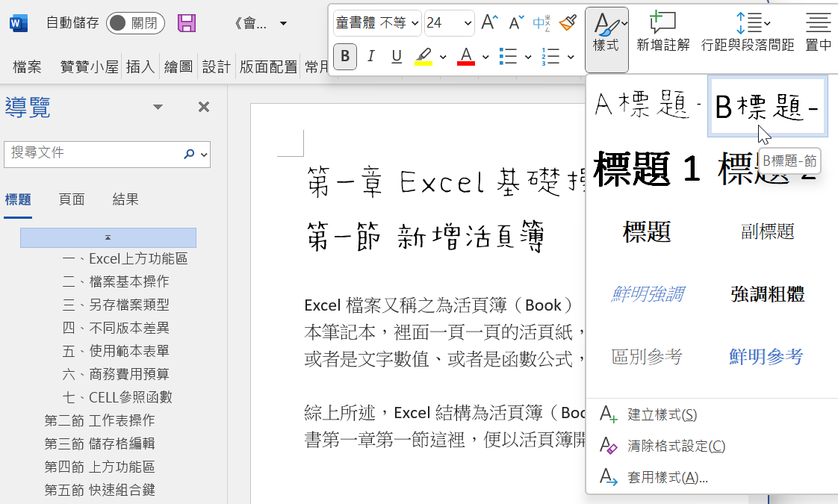Open the font size 24 dropdown
The image size is (838, 504).
click(468, 23)
